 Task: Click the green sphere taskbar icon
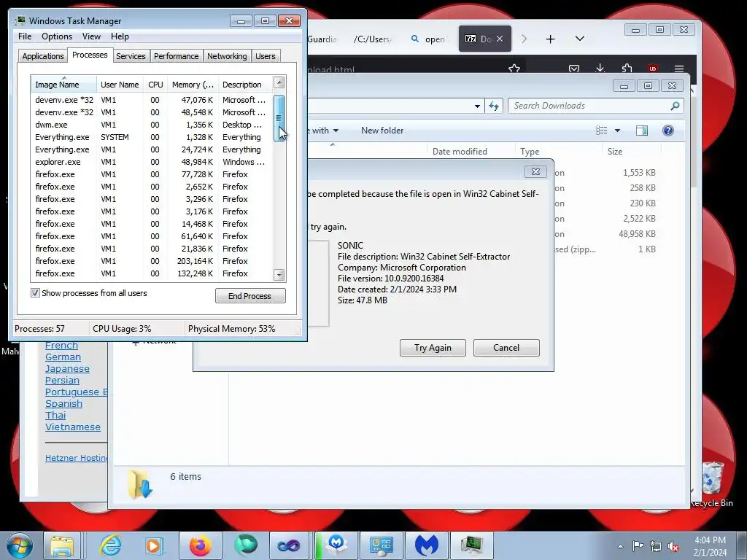[245, 545]
